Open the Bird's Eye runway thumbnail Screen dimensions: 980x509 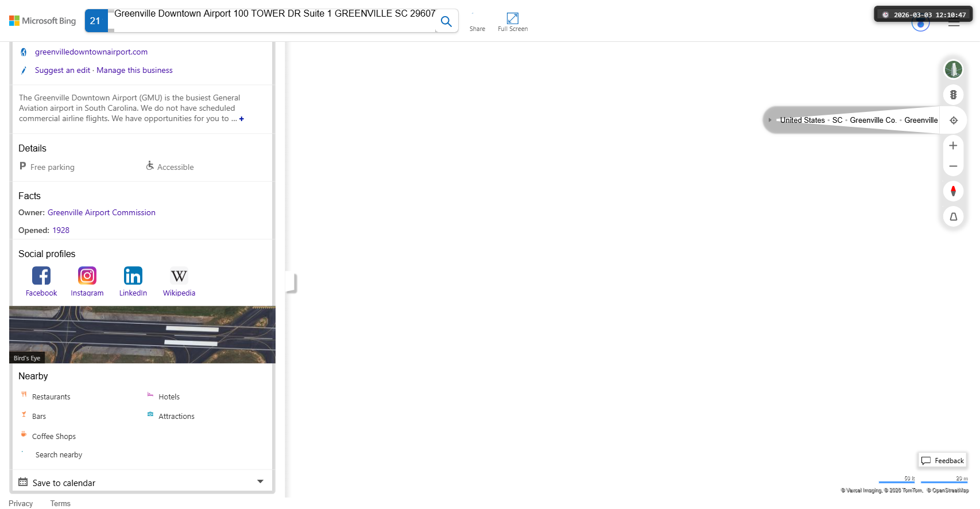pos(142,335)
